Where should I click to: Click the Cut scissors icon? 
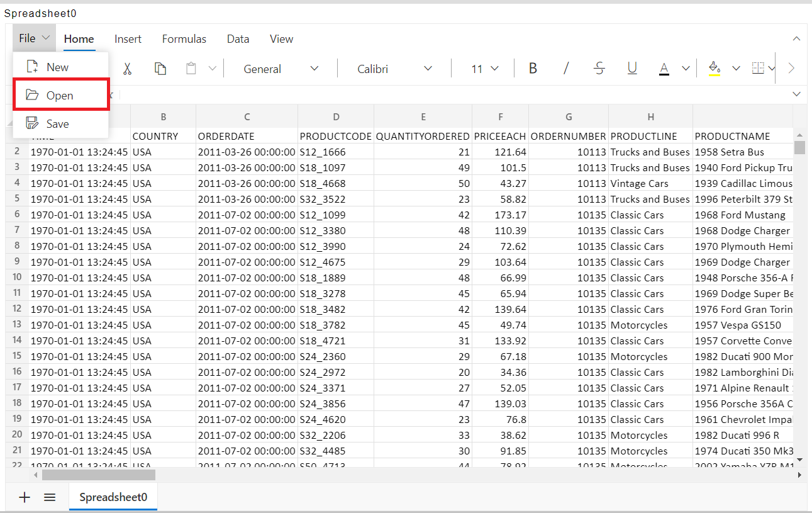(x=127, y=69)
